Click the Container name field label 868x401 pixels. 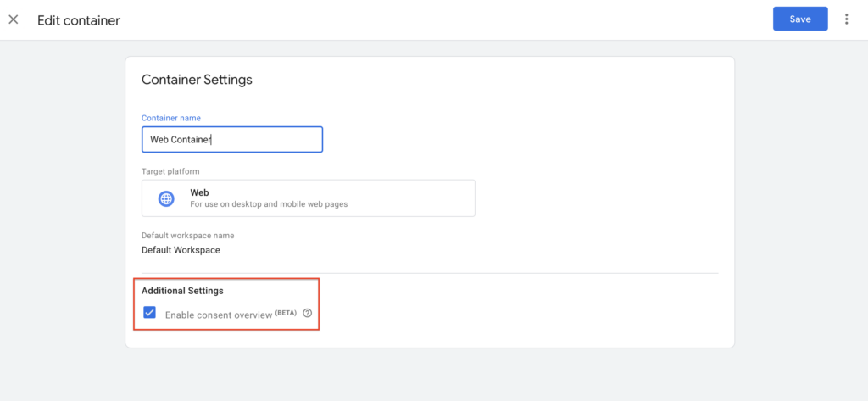pyautogui.click(x=170, y=118)
